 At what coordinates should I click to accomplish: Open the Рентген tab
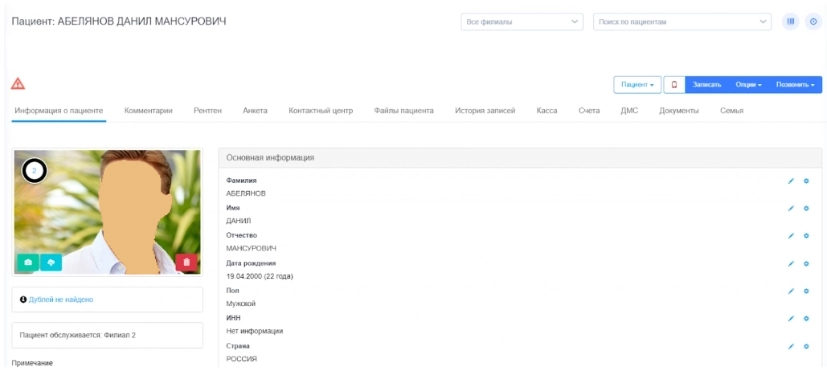[207, 111]
